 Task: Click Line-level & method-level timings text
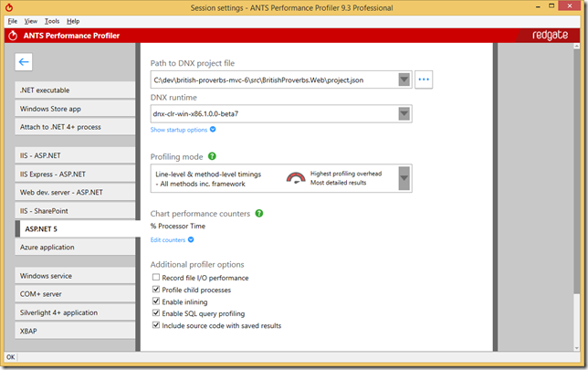pyautogui.click(x=208, y=174)
